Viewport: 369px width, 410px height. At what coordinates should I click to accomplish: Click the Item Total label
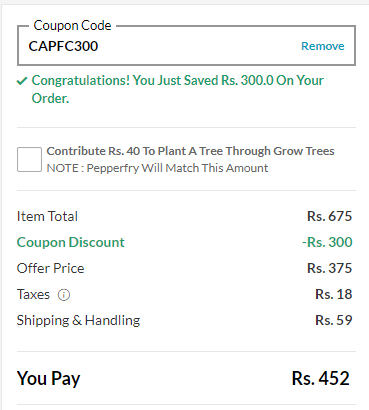47,216
